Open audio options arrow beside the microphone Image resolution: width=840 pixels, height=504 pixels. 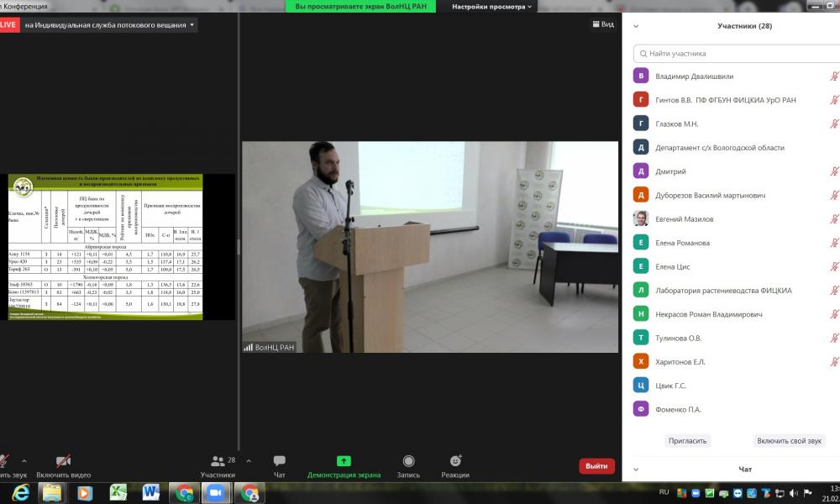(24, 460)
